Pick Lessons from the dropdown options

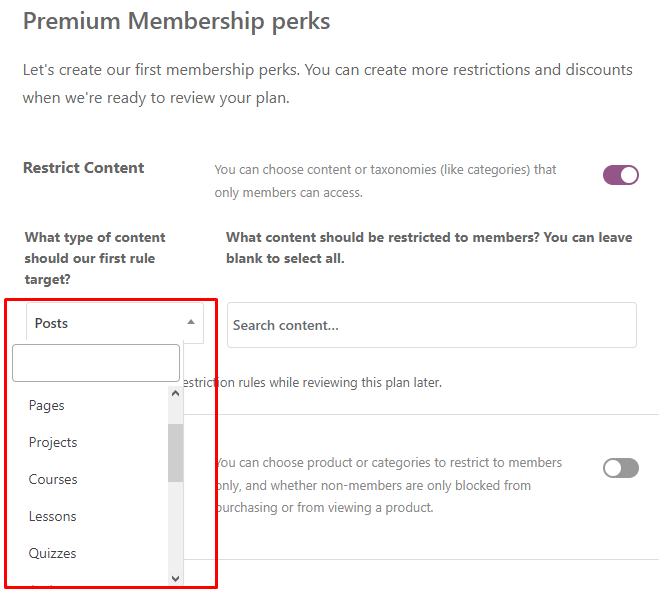click(x=90, y=516)
